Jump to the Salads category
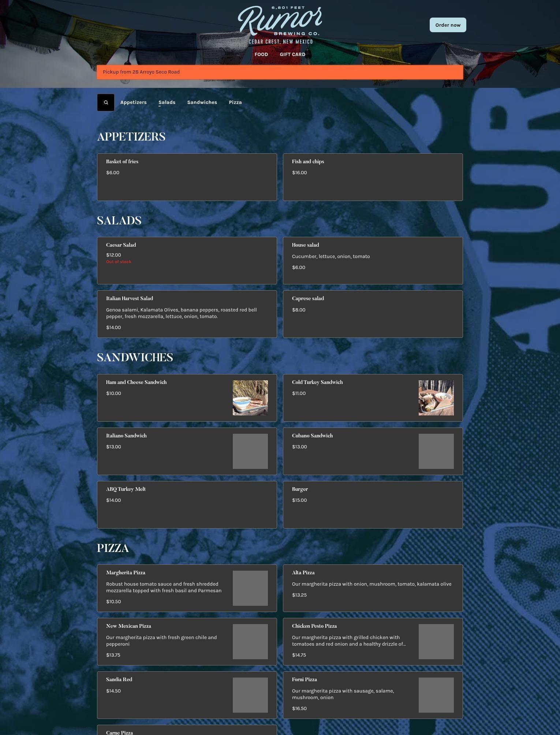Image resolution: width=560 pixels, height=735 pixels. point(167,102)
